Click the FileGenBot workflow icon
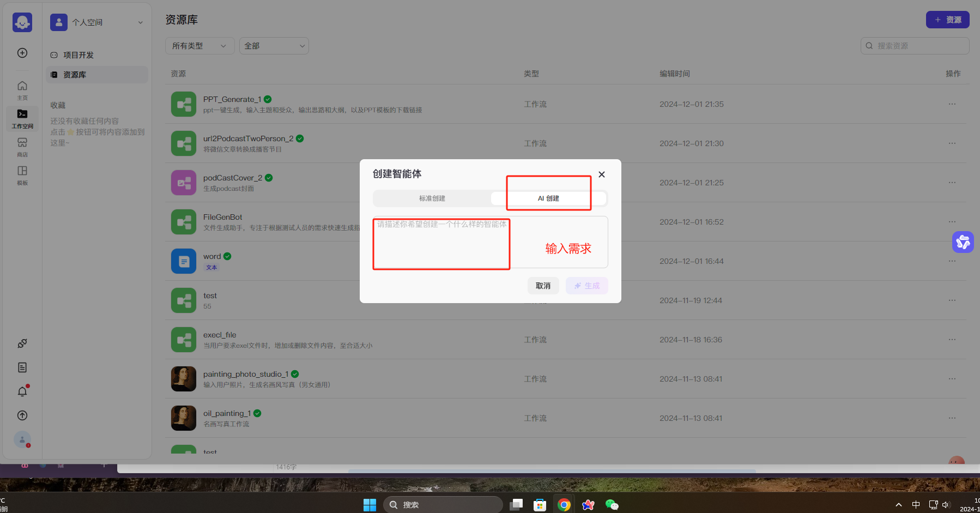This screenshot has height=513, width=980. point(184,222)
